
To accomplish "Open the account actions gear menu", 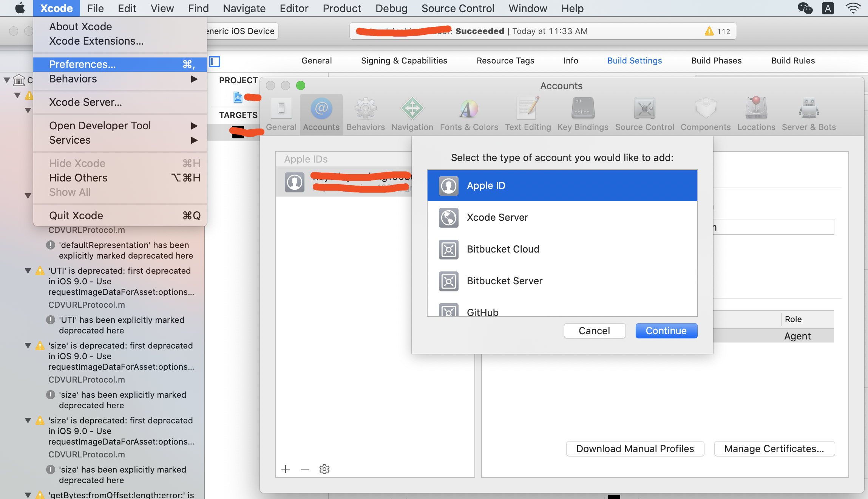I will [x=324, y=469].
